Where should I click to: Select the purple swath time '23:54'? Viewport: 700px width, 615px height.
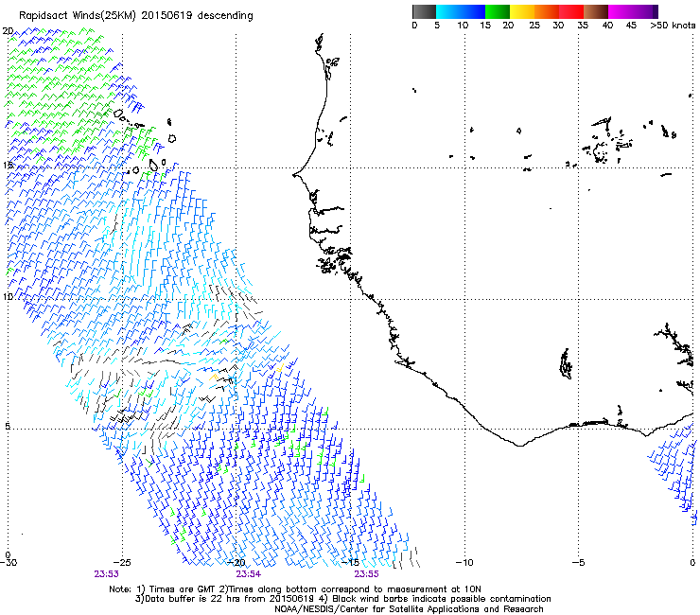(248, 574)
